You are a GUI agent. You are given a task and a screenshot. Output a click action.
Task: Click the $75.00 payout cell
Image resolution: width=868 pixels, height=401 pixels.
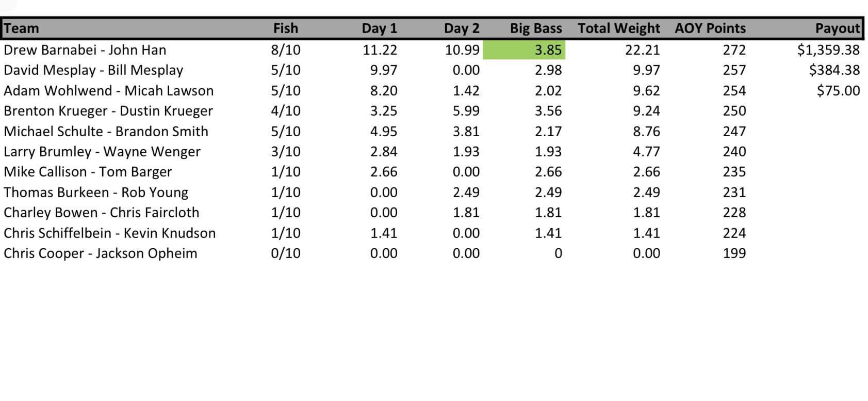pos(838,91)
